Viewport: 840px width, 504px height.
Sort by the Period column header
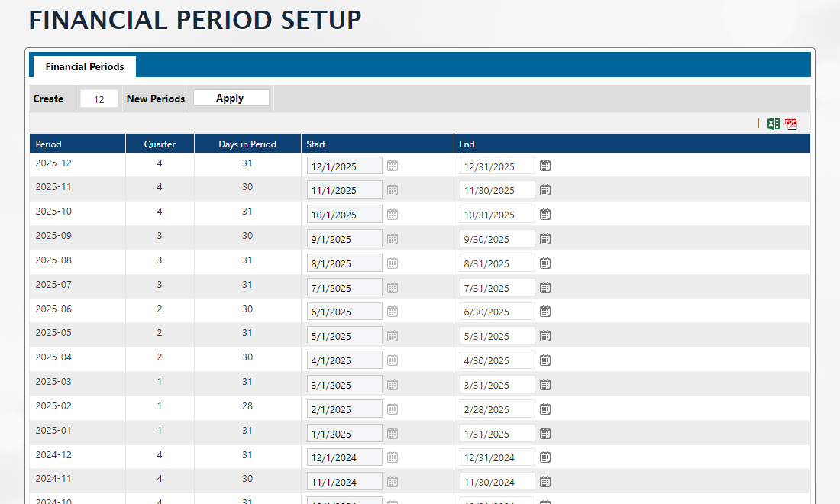pyautogui.click(x=49, y=144)
